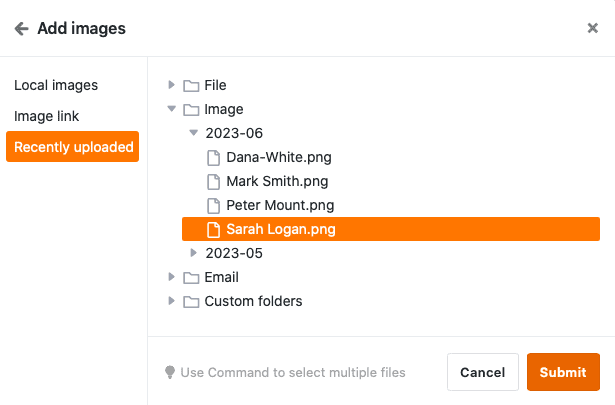Expand the 2023-05 subfolder arrow
Viewport: 615px width, 405px height.
point(193,253)
